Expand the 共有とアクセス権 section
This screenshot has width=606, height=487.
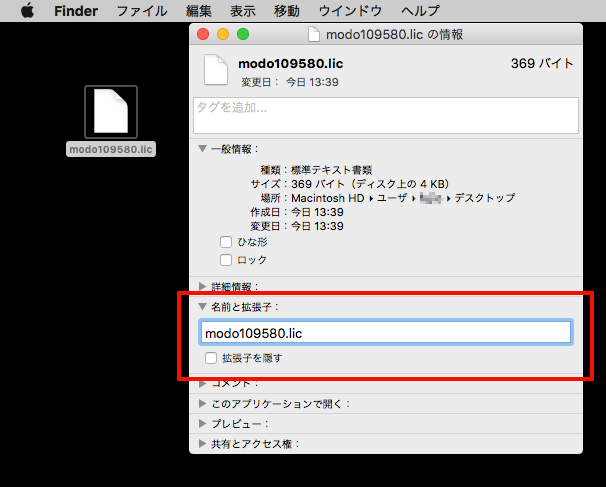202,444
